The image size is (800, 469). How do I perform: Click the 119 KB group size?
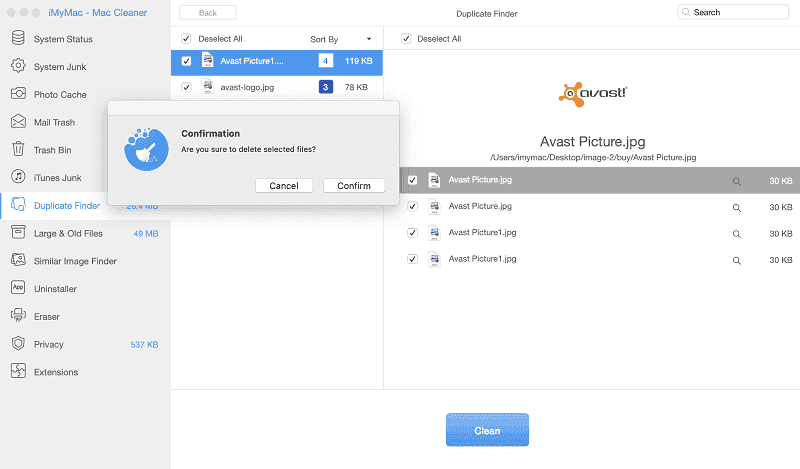[359, 61]
